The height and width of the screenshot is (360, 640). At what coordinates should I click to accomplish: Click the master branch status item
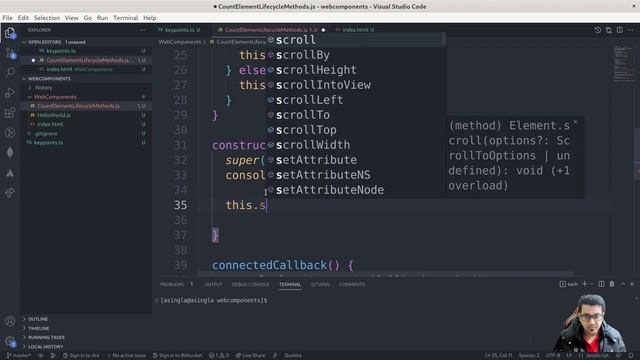[19, 356]
